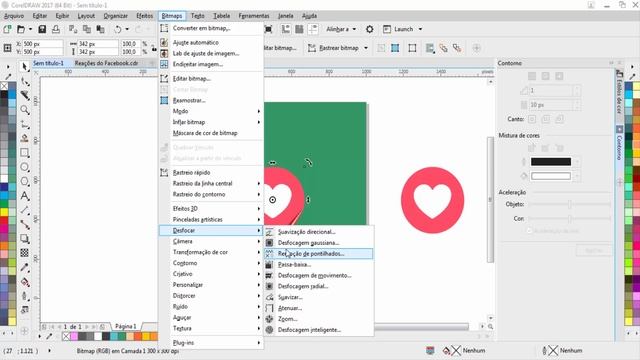Click the object position icon left of X/Y
Image resolution: width=640 pixels, height=360 pixels.
[7, 48]
